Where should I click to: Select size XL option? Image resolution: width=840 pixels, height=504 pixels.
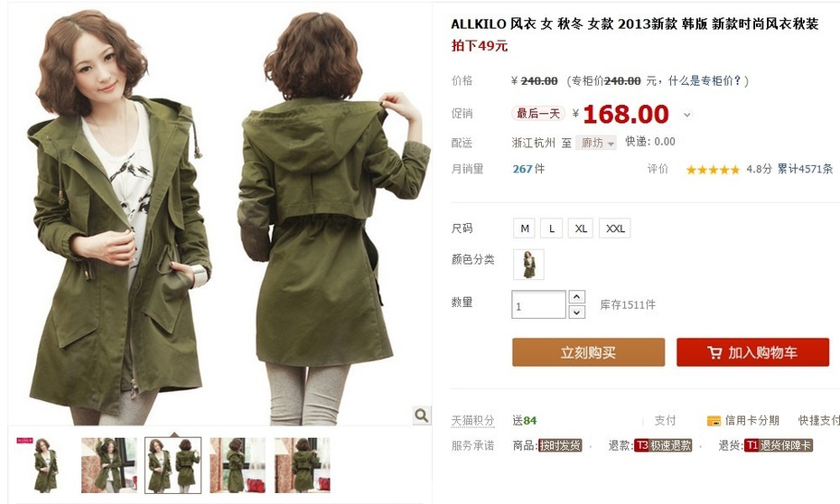point(581,229)
